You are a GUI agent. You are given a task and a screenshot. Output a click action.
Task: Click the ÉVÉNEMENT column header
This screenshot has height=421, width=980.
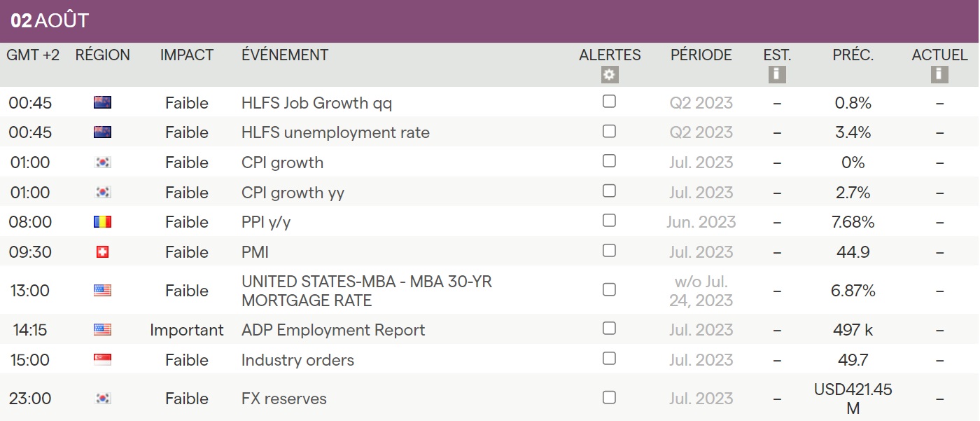(x=285, y=55)
